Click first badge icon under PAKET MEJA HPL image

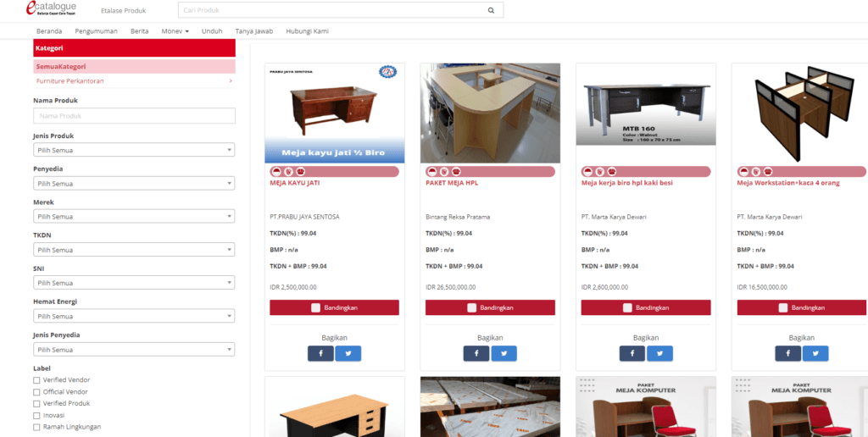[431, 171]
